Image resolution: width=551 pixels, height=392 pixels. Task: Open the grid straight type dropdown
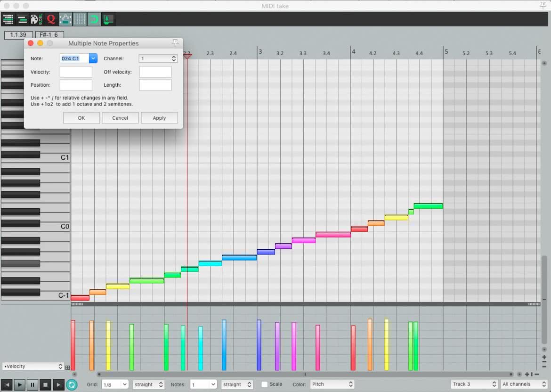[148, 384]
